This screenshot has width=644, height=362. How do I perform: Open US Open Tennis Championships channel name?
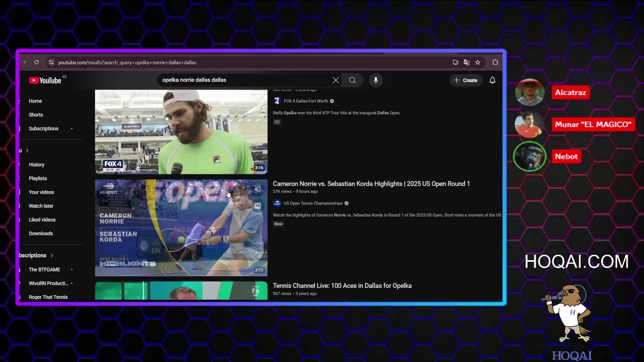coord(313,203)
